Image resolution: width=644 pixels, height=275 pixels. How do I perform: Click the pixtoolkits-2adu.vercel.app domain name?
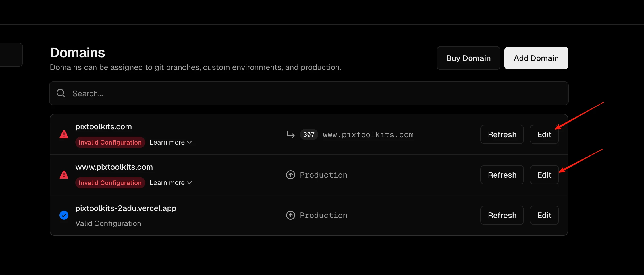pos(126,208)
